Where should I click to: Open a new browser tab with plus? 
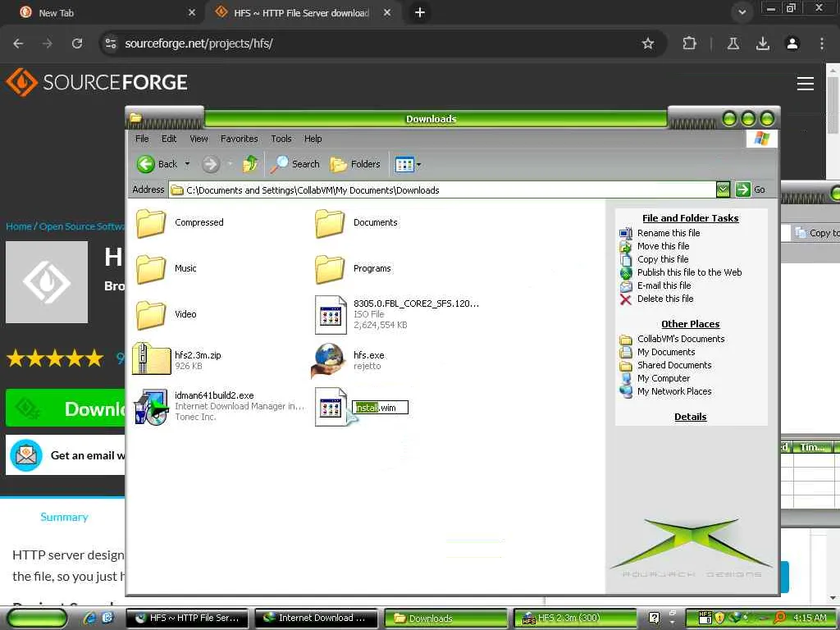[x=420, y=12]
